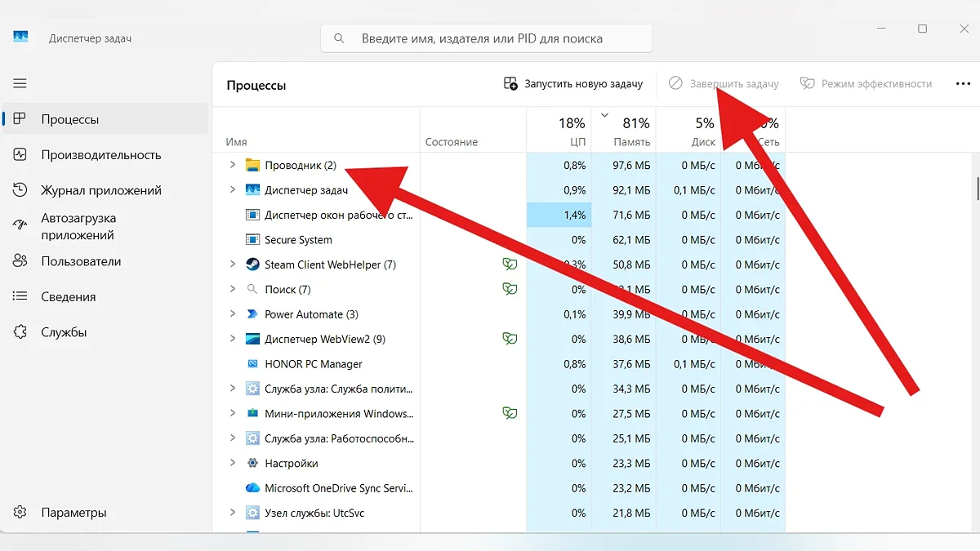Go to Автозагрузка приложений tab
The image size is (980, 551).
tap(106, 226)
